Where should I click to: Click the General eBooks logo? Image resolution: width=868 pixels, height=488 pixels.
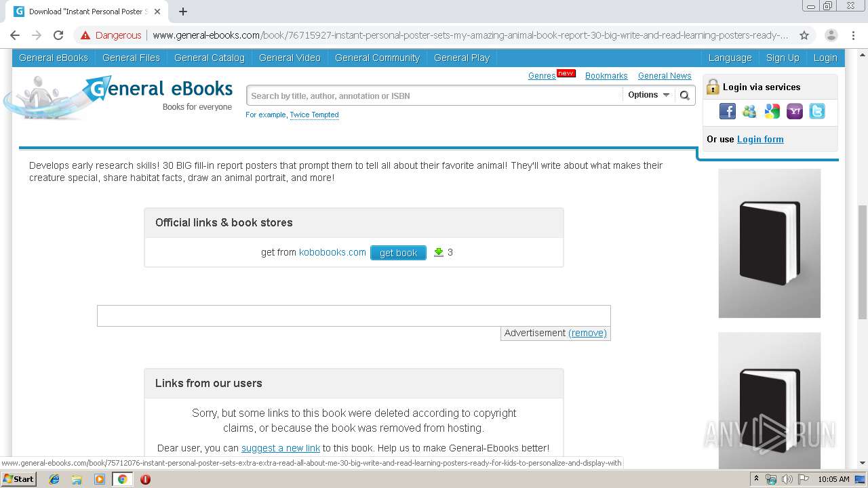tap(119, 97)
